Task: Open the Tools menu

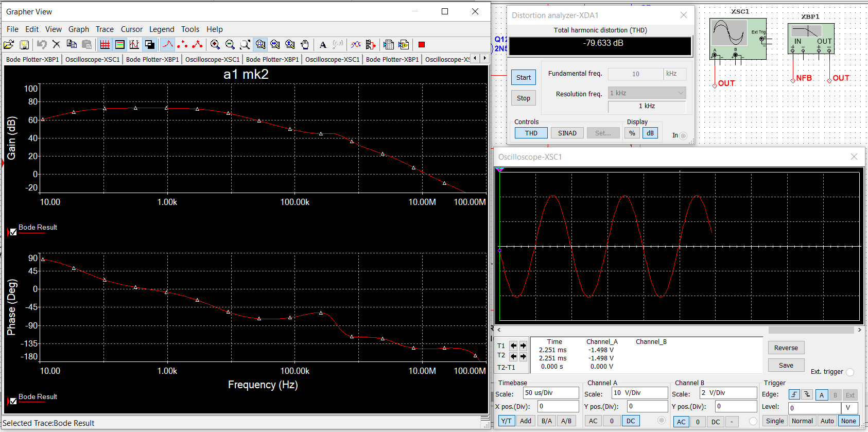Action: (x=190, y=29)
